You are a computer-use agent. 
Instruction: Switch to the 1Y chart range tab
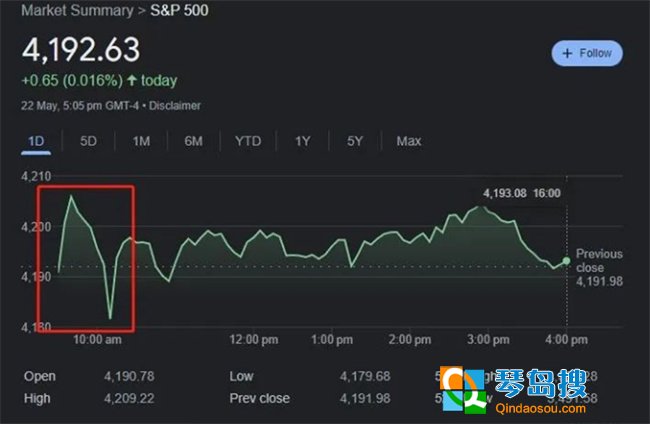tap(302, 141)
